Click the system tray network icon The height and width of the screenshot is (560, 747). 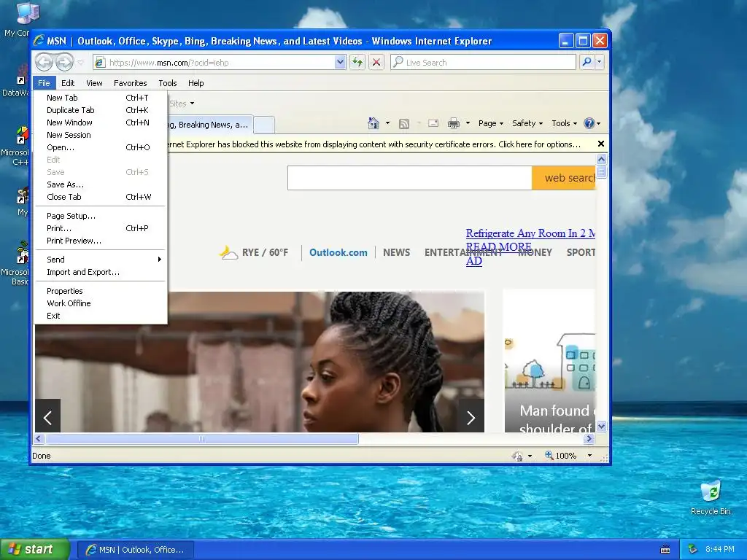pos(693,549)
